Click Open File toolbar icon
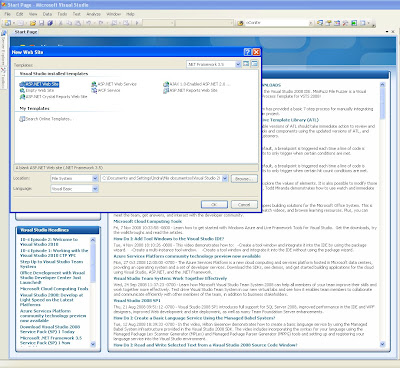400x368 pixels. coord(33,23)
